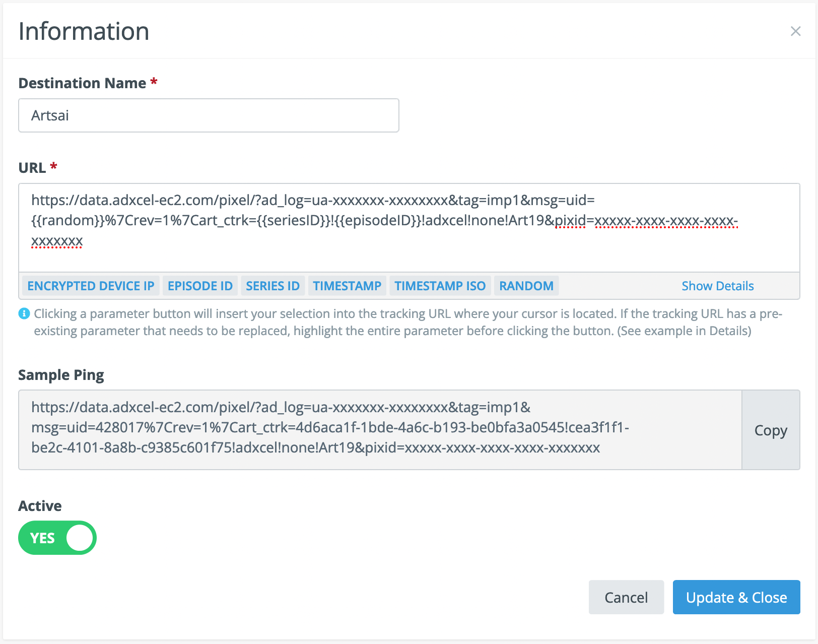
Task: Close the Information dialog with the X
Action: click(x=795, y=31)
